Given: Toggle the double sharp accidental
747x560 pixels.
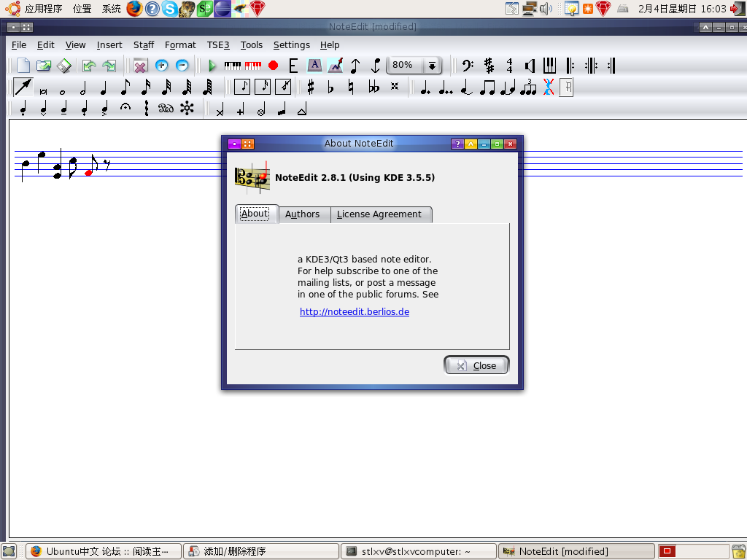Looking at the screenshot, I should pos(395,86).
